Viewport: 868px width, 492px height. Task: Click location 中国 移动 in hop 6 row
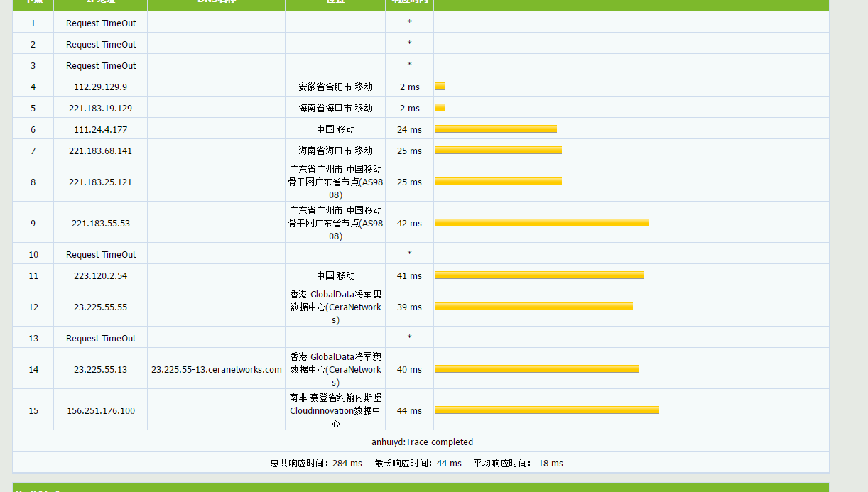pyautogui.click(x=335, y=129)
